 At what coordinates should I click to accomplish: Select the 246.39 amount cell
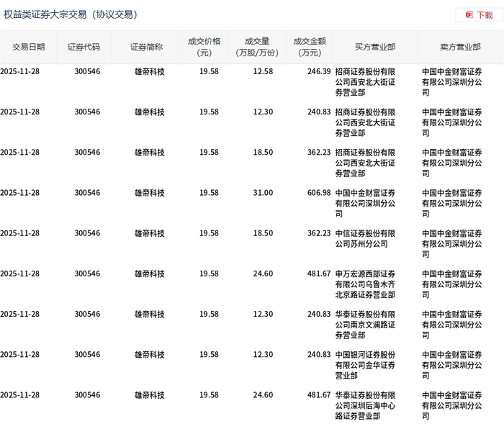tap(318, 71)
